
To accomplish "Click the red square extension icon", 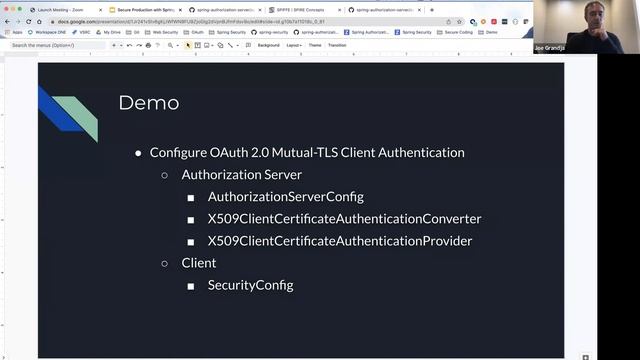I will (494, 22).
